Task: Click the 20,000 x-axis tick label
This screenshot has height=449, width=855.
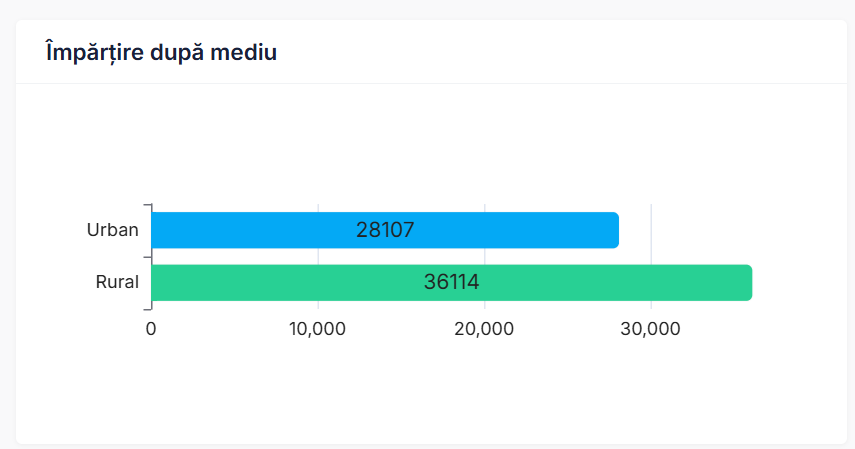Action: pyautogui.click(x=485, y=328)
